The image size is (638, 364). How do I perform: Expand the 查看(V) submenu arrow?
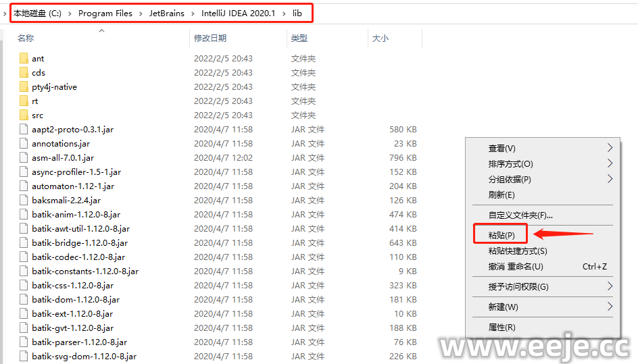[x=610, y=148]
